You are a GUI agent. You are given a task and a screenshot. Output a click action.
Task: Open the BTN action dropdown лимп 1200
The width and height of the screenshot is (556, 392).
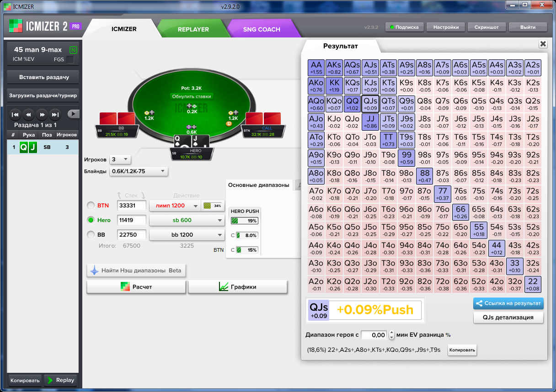tap(175, 206)
